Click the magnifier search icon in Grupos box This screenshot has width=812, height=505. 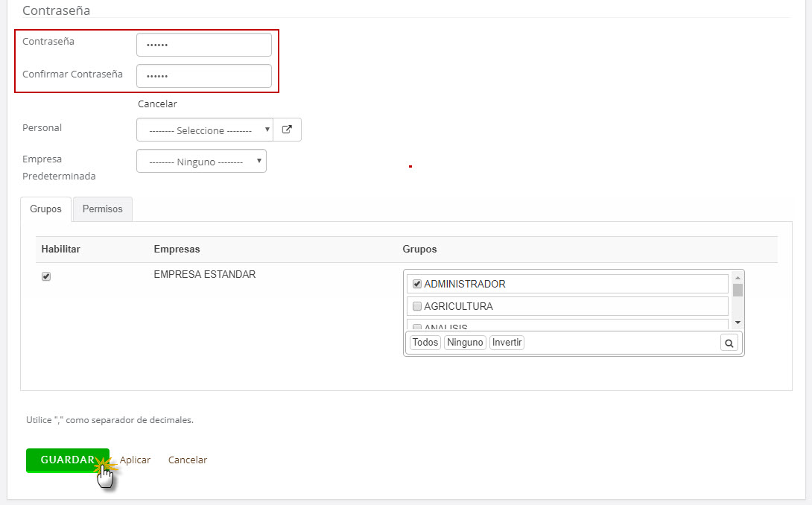click(730, 343)
